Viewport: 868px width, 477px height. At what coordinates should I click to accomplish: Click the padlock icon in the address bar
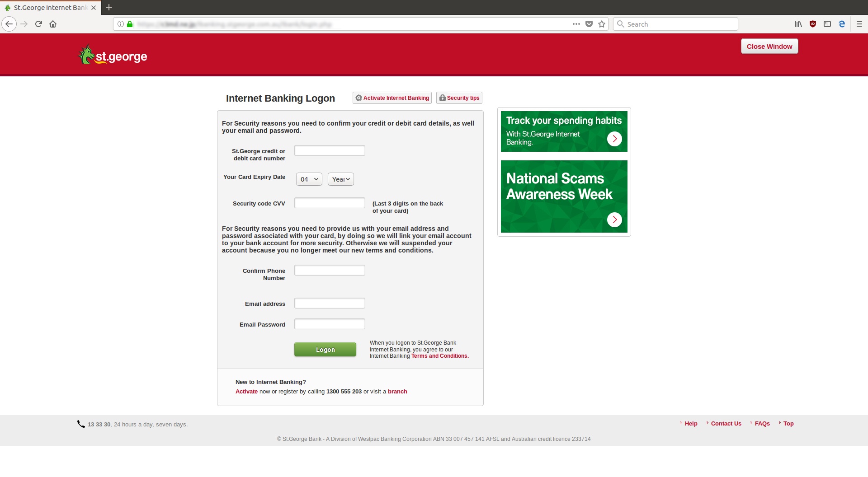[x=130, y=24]
